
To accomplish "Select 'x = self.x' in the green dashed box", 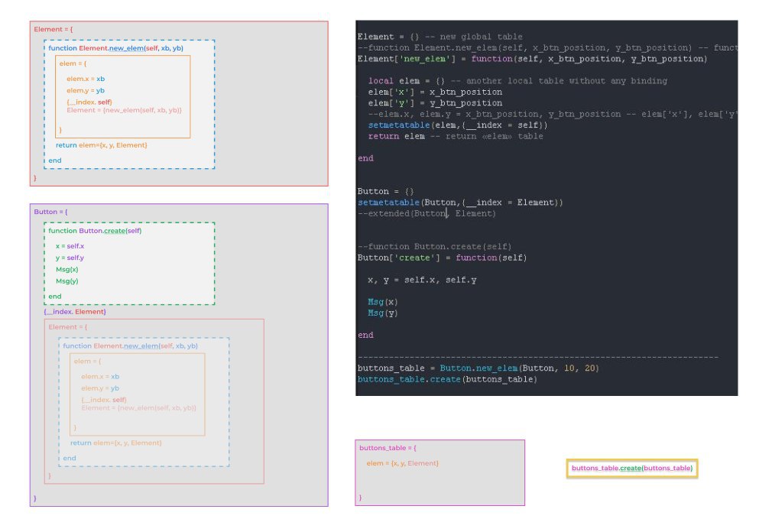I will pyautogui.click(x=70, y=246).
